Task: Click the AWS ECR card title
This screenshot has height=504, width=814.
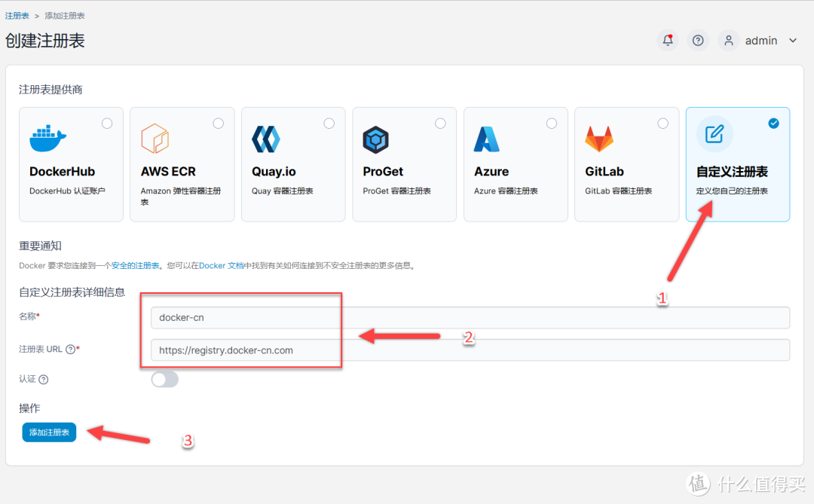Action: click(x=168, y=172)
